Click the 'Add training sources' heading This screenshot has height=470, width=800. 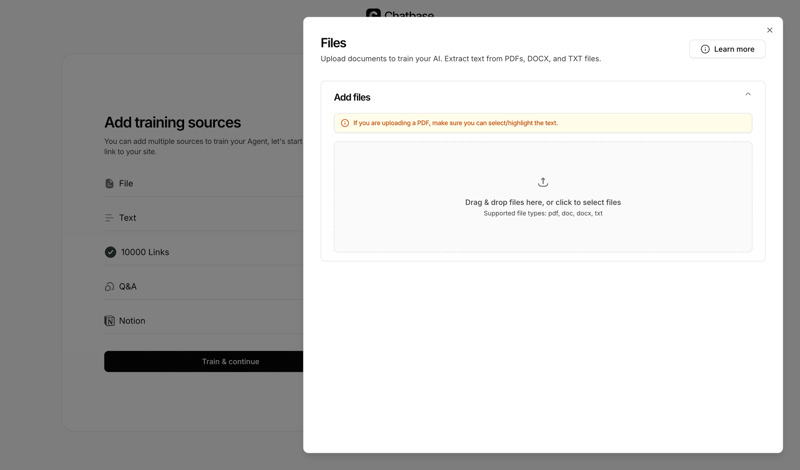(x=172, y=122)
